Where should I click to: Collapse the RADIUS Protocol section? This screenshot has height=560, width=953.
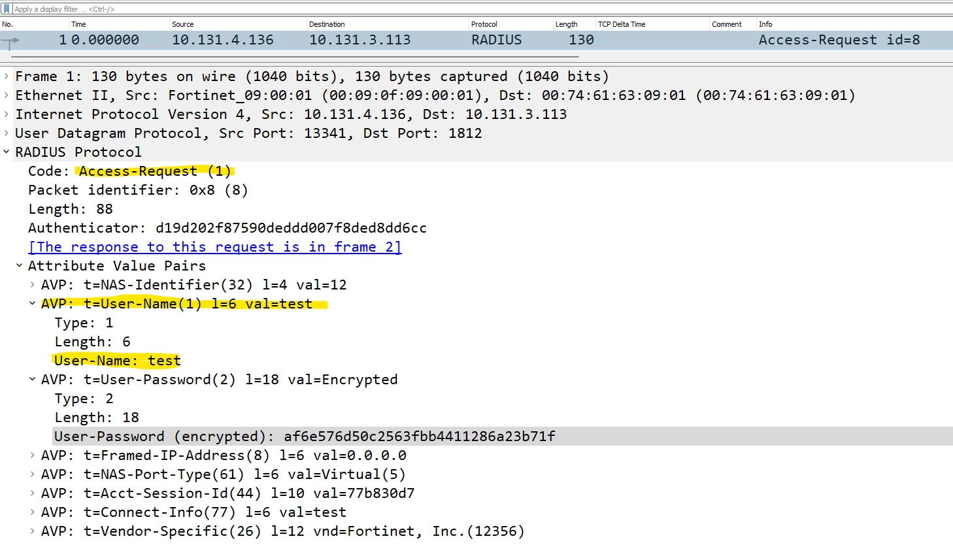6,152
